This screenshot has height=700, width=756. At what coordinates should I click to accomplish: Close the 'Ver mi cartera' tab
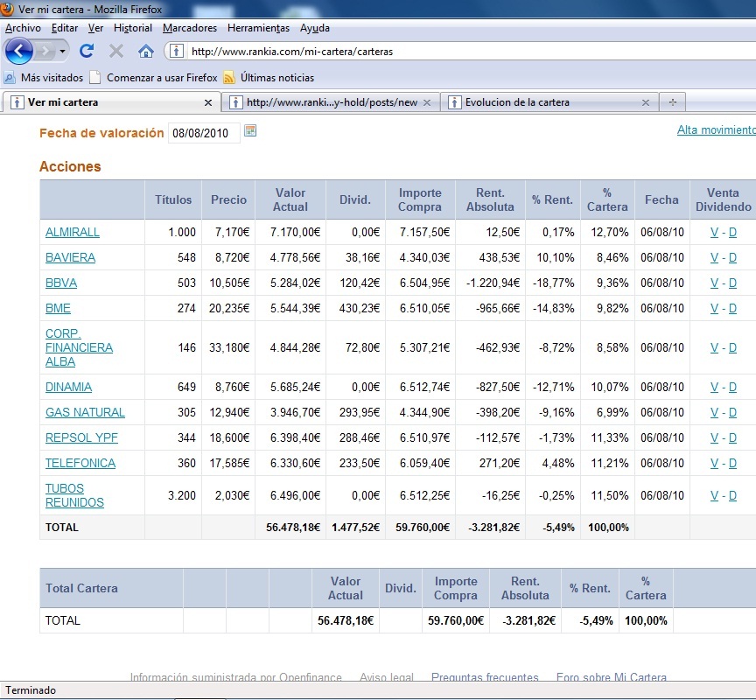tap(207, 102)
